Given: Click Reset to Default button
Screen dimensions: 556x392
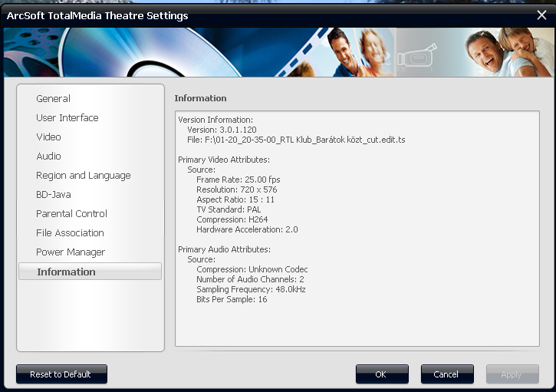Looking at the screenshot, I should (61, 374).
